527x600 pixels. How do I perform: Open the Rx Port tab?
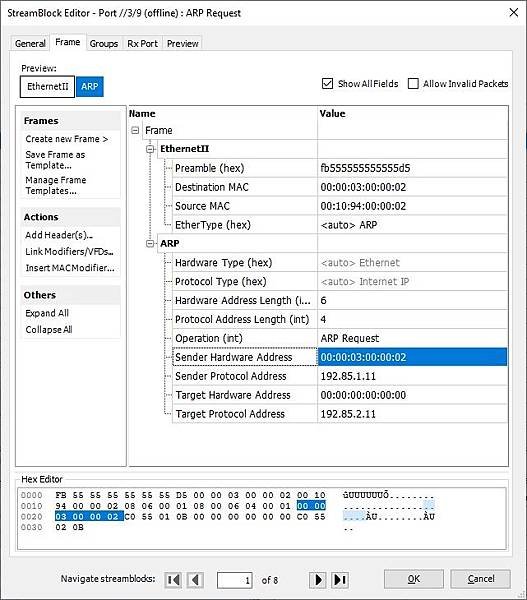click(x=142, y=44)
